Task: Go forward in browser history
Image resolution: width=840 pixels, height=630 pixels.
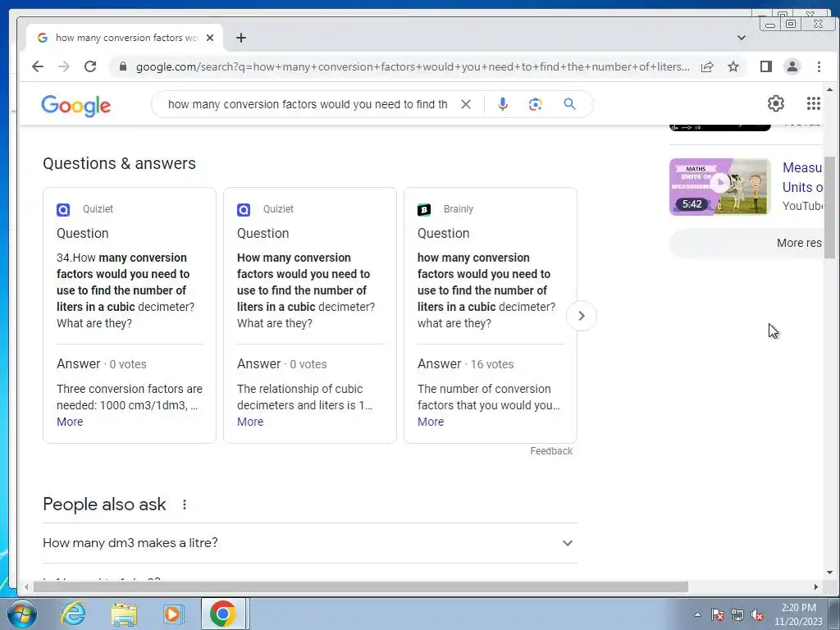Action: [64, 66]
